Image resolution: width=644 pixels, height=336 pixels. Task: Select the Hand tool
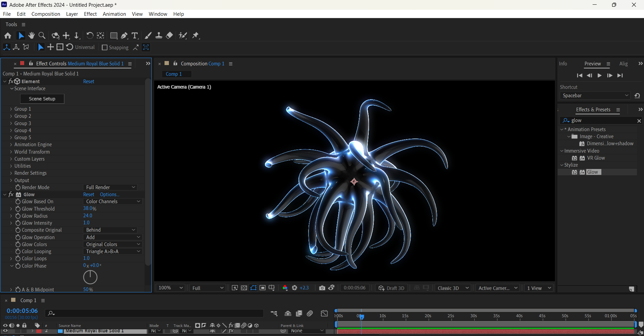pos(31,36)
